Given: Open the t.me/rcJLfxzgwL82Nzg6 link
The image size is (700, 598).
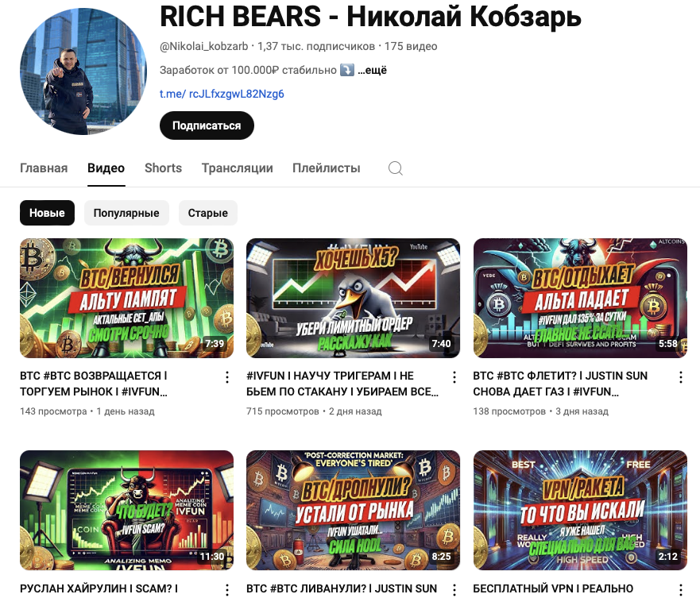Looking at the screenshot, I should 222,94.
